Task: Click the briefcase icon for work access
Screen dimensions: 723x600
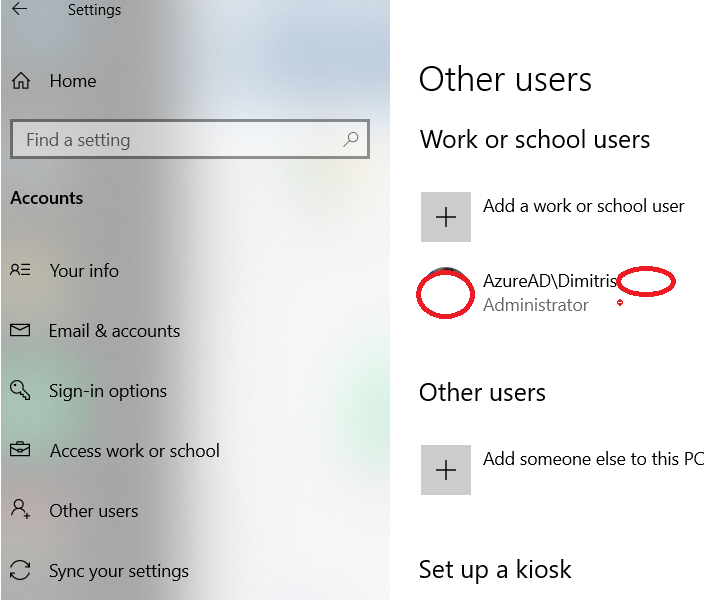Action: coord(20,449)
